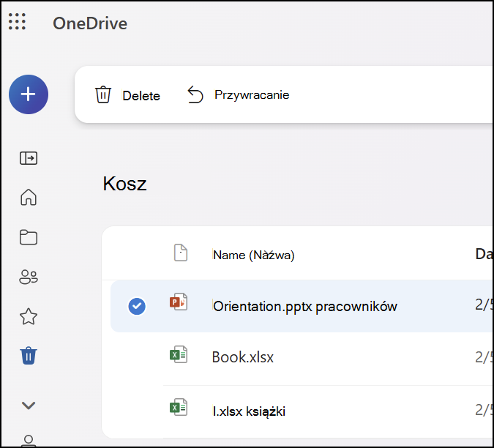Uncheck the Orientation.pptx selection checkbox
This screenshot has width=494, height=448.
click(137, 306)
